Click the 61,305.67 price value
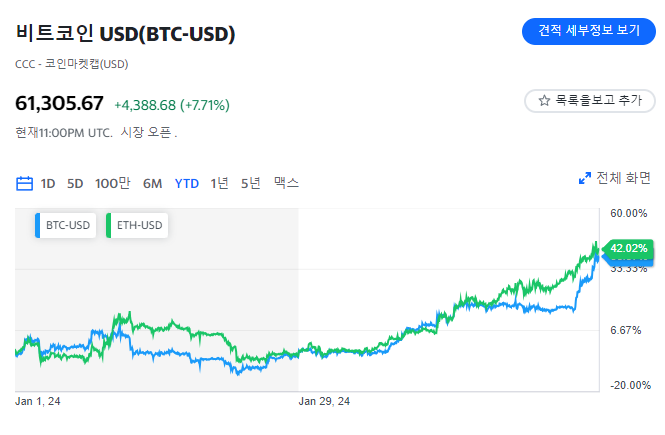Image resolution: width=665 pixels, height=435 pixels. [59, 103]
